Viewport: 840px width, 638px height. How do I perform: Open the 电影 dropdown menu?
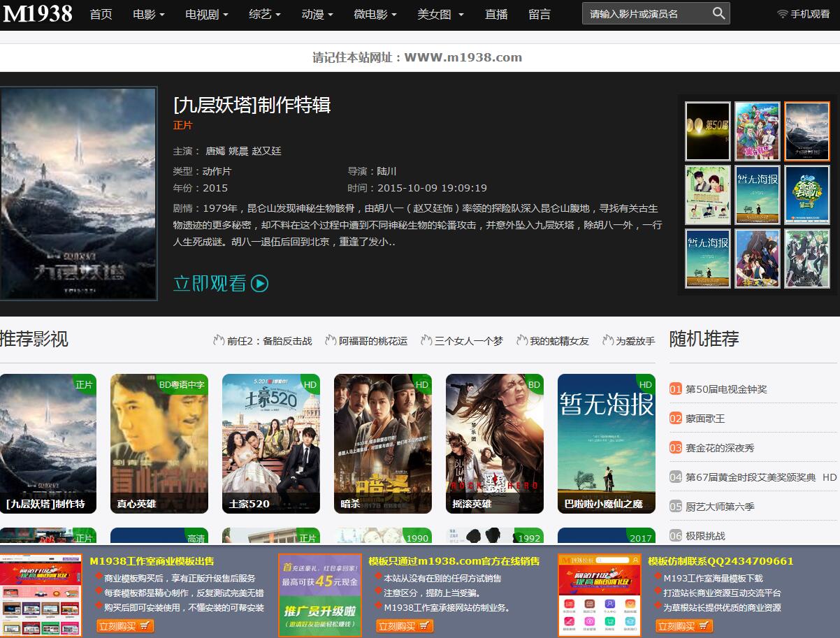coord(149,14)
